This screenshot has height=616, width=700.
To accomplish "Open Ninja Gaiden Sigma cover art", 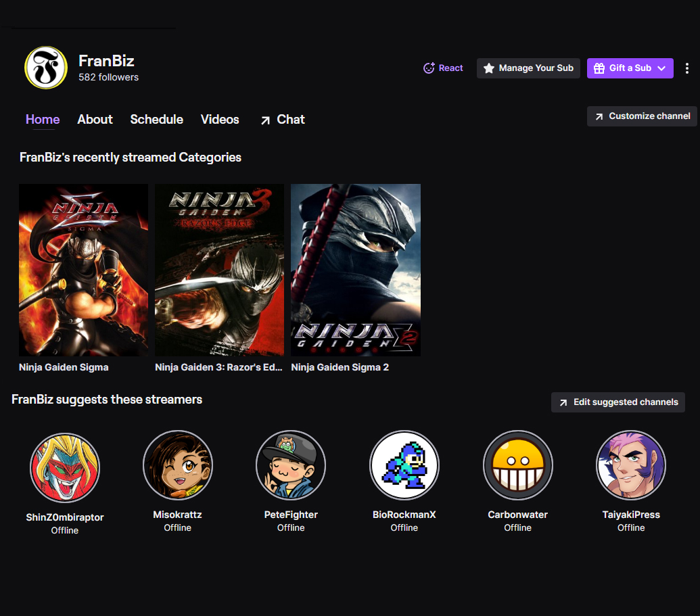I will pos(83,270).
